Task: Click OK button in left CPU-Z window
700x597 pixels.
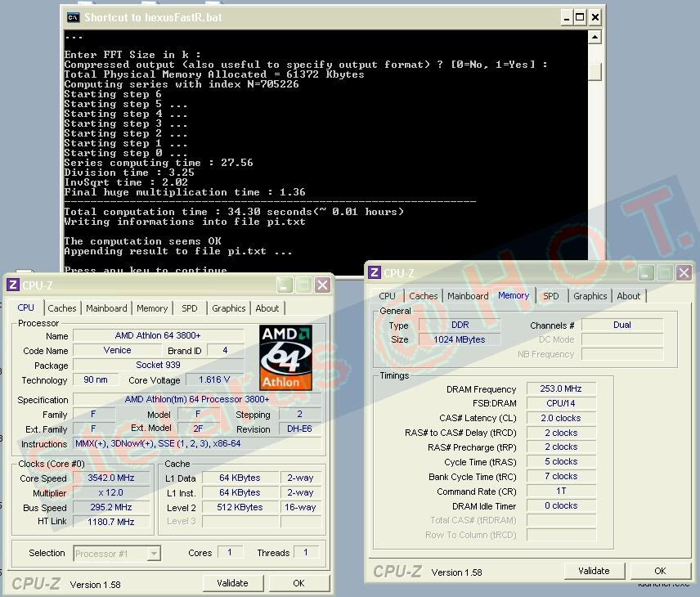Action: pyautogui.click(x=298, y=583)
